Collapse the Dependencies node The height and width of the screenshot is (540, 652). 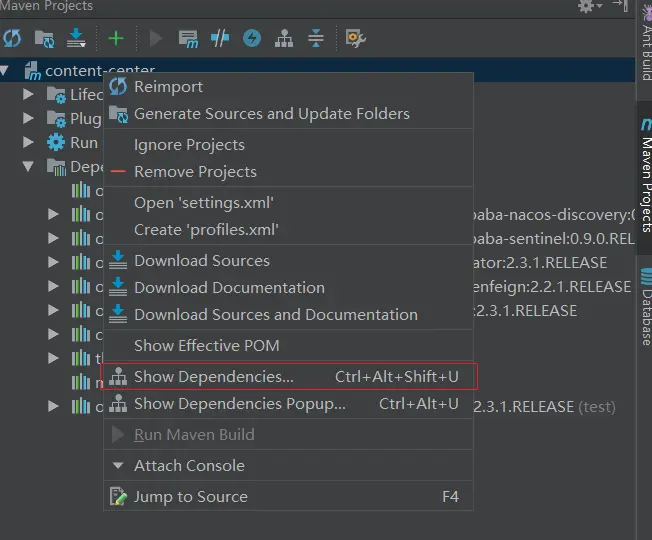click(28, 166)
